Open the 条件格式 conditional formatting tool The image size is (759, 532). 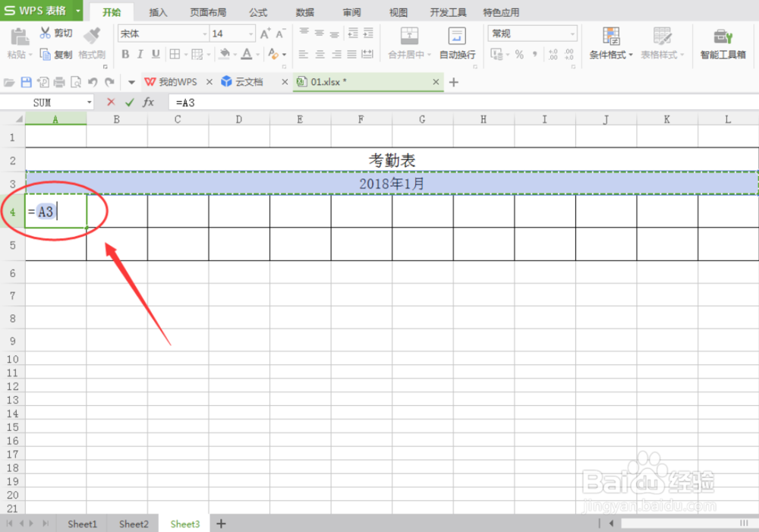609,42
